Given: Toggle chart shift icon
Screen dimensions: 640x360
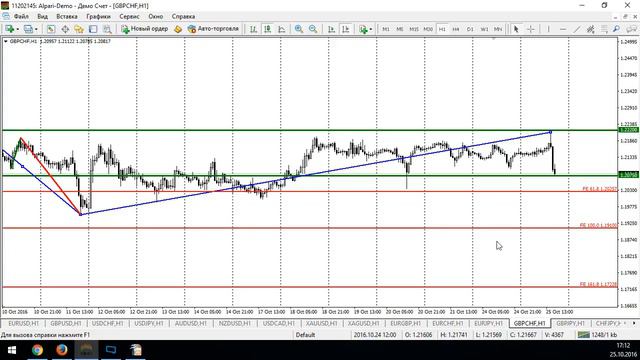Looking at the screenshot, I should click(345, 29).
